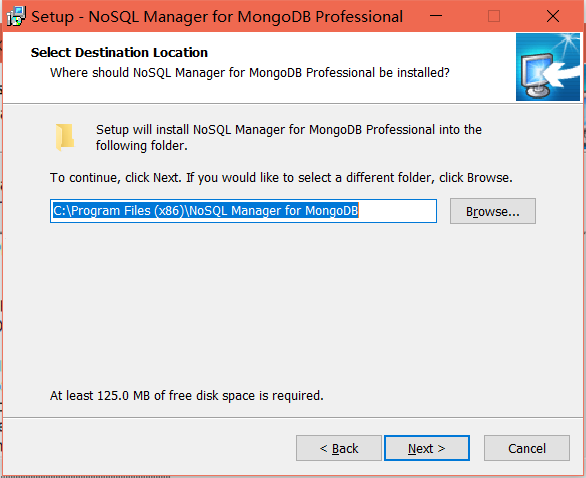Click the 'Where should NoSQL Manager be installed' subtitle
The width and height of the screenshot is (586, 478).
pyautogui.click(x=250, y=73)
